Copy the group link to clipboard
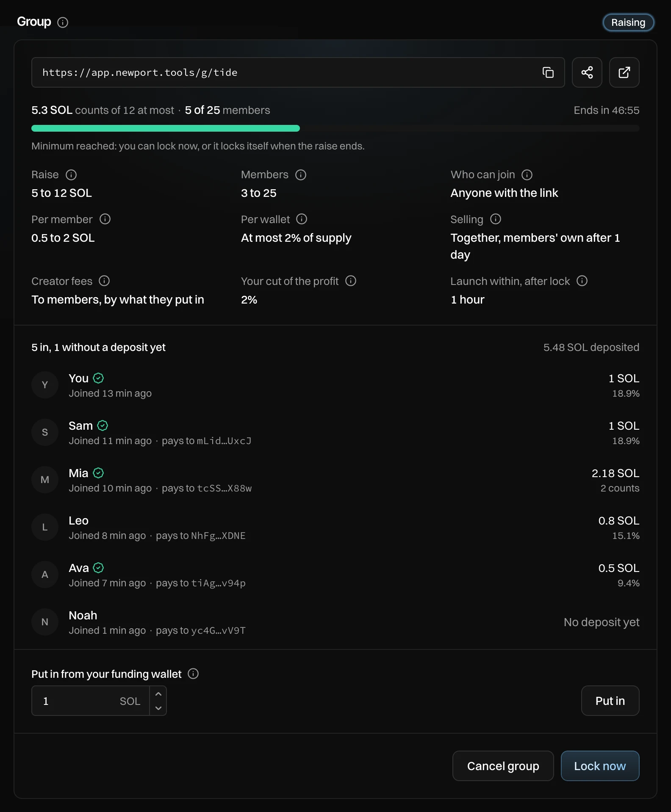Viewport: 671px width, 812px height. 548,72
